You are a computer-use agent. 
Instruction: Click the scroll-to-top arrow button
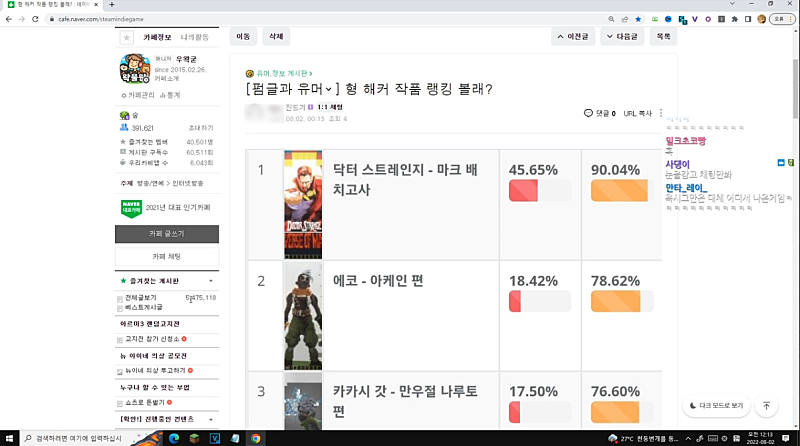(766, 406)
